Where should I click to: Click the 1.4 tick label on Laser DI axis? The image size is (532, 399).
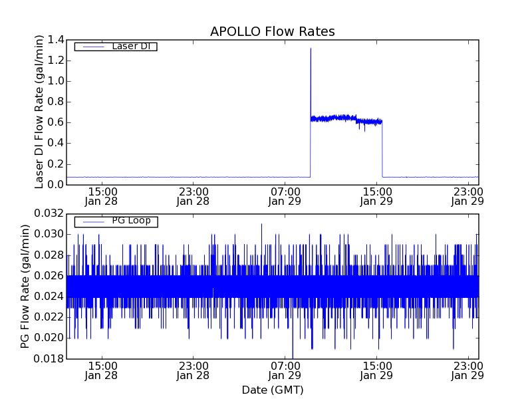click(x=56, y=40)
